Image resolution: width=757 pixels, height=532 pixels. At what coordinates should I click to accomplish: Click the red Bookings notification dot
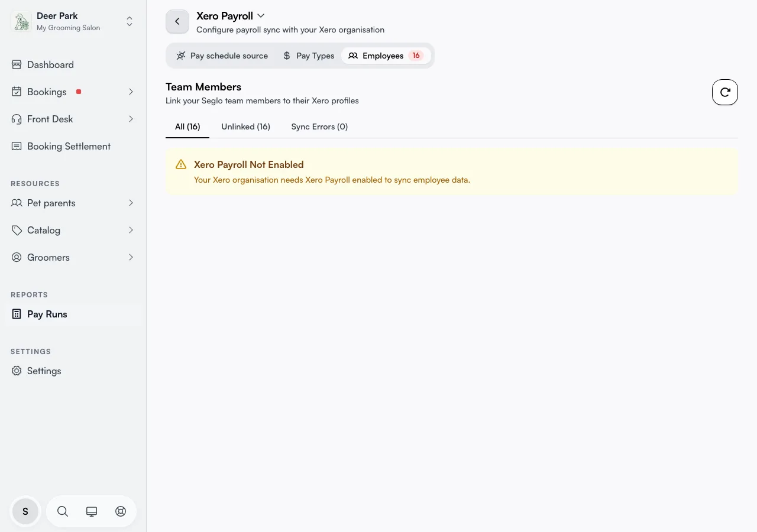point(79,92)
